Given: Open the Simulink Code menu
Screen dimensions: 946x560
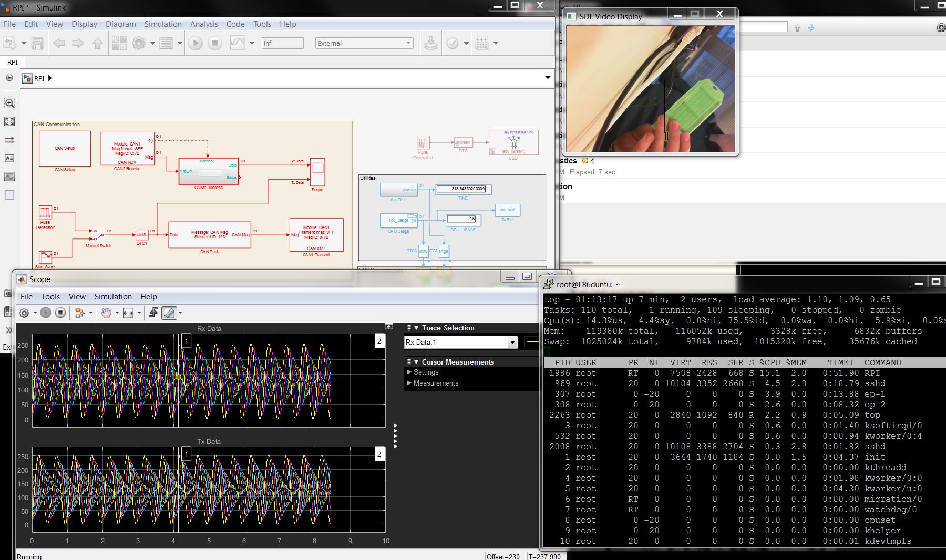Looking at the screenshot, I should (x=235, y=24).
